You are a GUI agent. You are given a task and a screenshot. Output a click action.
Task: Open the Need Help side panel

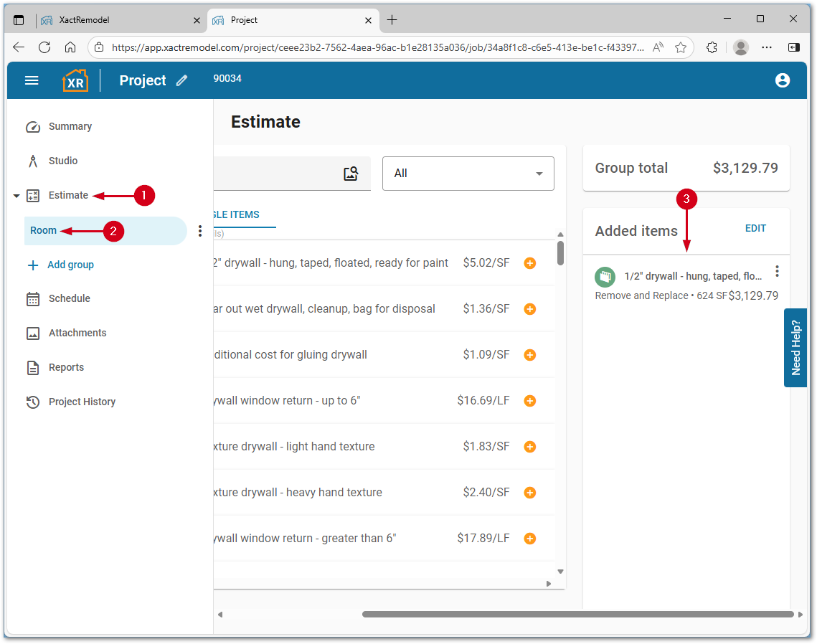coord(795,348)
